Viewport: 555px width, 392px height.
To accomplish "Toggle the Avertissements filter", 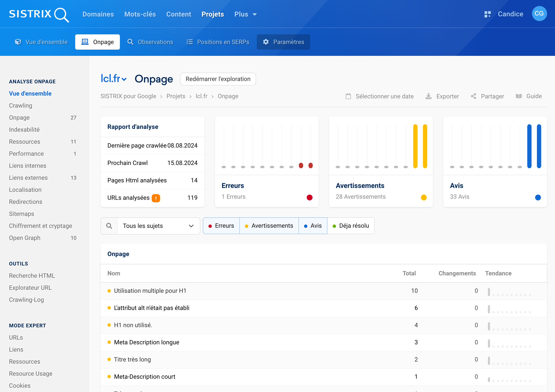I will pyautogui.click(x=269, y=226).
